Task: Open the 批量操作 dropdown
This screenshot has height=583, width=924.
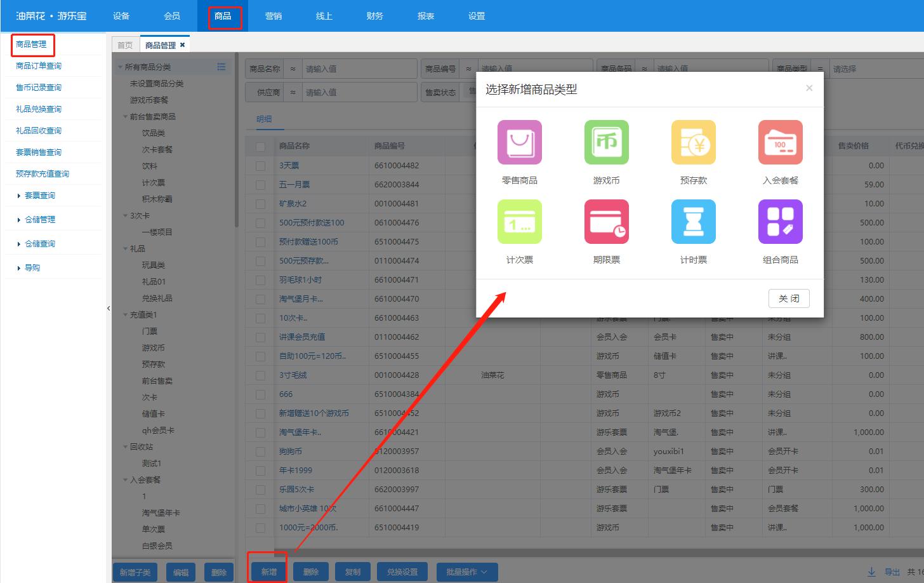Action: click(467, 572)
